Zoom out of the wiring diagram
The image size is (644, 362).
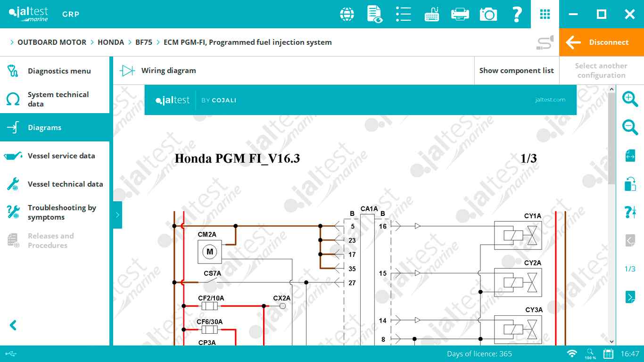coord(630,127)
